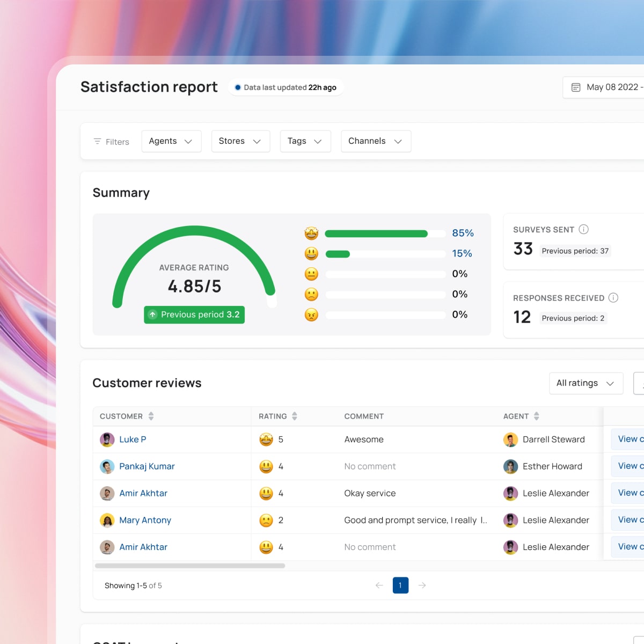This screenshot has width=644, height=644.
Task: Click Mary Antony's avatar
Action: pos(107,520)
